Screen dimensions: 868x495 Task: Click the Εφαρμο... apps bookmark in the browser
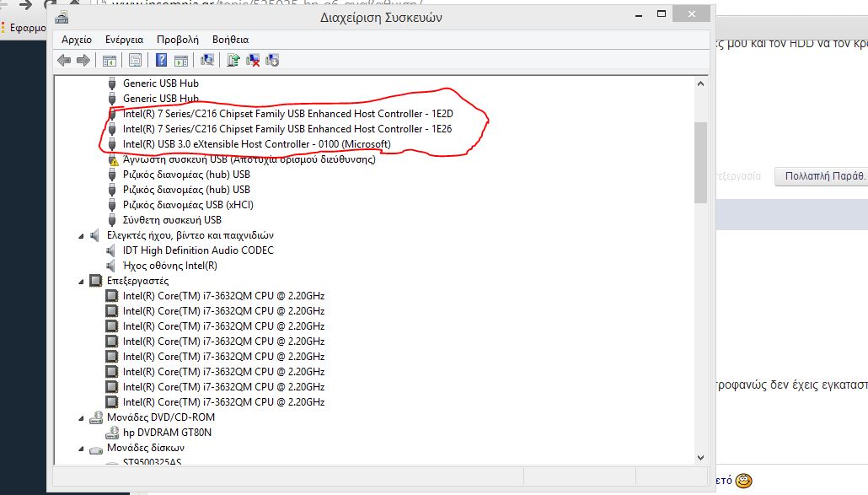coord(24,28)
